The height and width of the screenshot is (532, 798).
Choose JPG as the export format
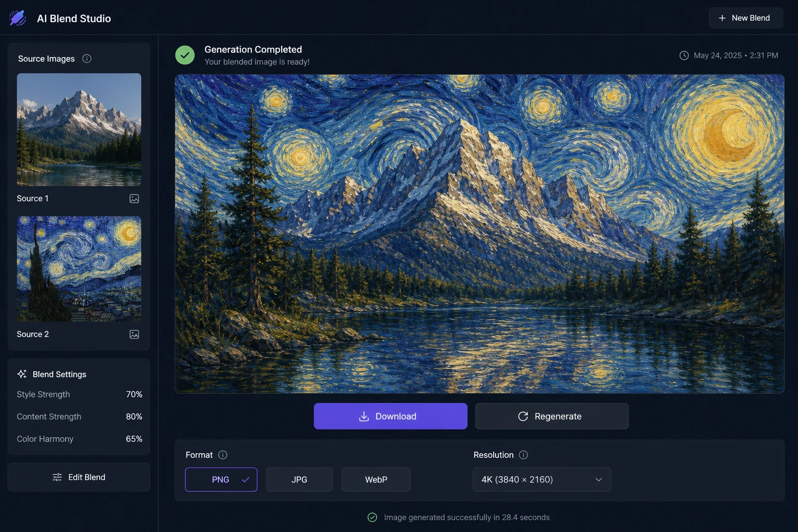point(299,480)
